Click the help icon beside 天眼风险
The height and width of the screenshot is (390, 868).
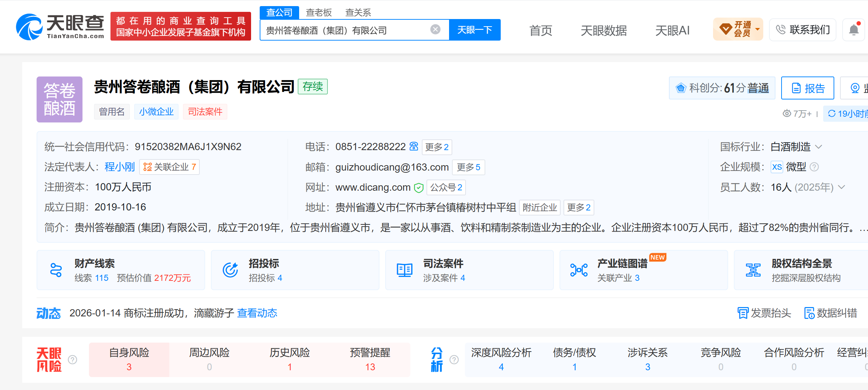(x=72, y=359)
